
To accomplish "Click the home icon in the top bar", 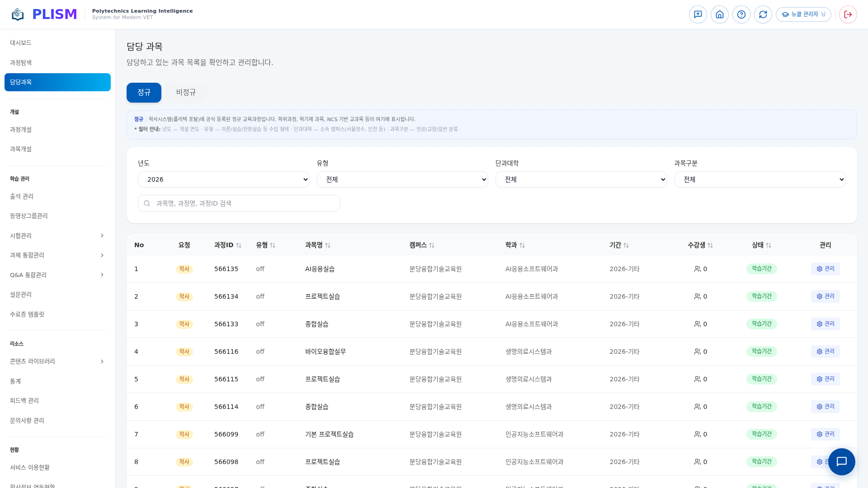I will [720, 14].
